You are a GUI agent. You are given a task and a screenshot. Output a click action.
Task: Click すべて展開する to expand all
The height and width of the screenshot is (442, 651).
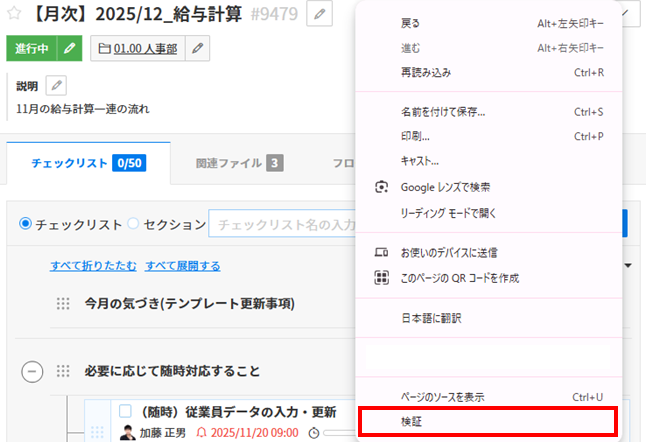tap(182, 266)
